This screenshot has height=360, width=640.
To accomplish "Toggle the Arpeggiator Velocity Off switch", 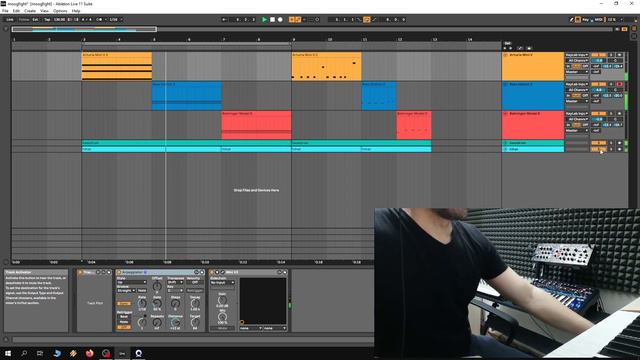I will pyautogui.click(x=195, y=282).
